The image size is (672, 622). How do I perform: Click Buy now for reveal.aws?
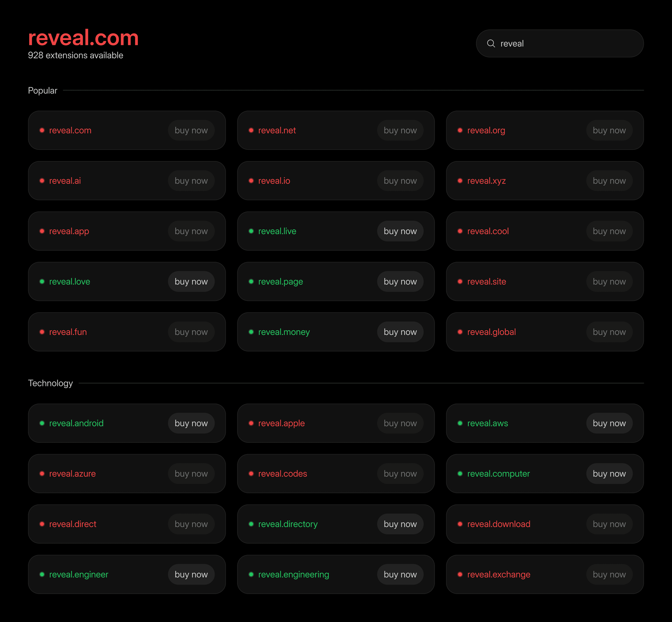[x=609, y=423]
